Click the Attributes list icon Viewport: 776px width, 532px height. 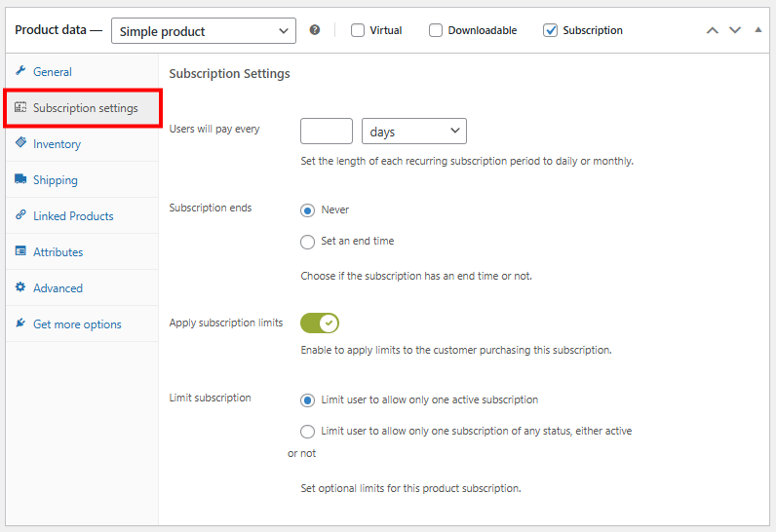[x=20, y=251]
